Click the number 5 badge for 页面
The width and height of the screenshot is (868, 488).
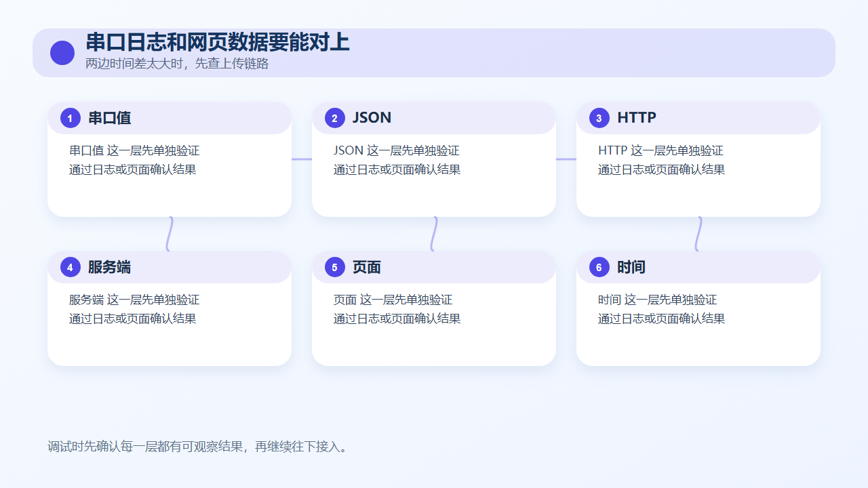click(x=335, y=267)
